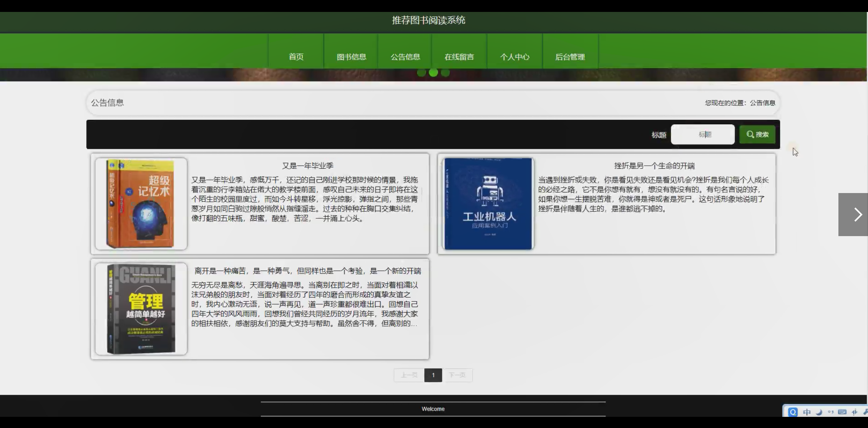Toggle the moon half-width icon in IME bar
868x428 pixels.
point(819,412)
